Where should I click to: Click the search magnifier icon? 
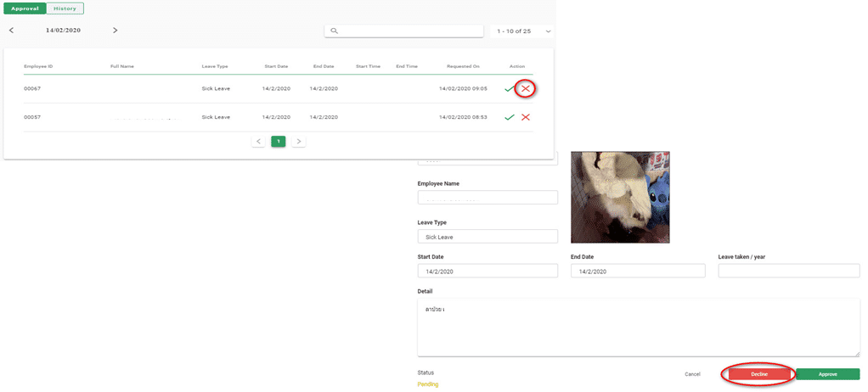pos(335,31)
